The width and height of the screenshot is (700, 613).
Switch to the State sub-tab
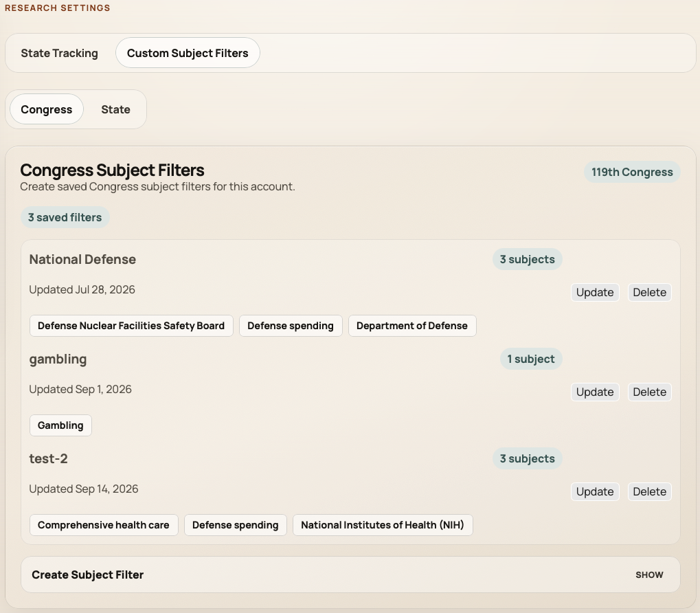click(115, 109)
